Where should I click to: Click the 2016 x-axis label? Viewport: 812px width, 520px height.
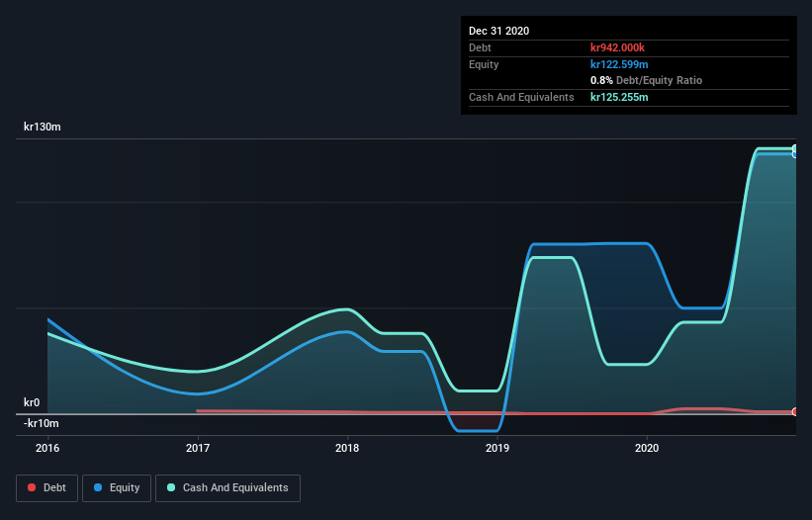coord(47,448)
